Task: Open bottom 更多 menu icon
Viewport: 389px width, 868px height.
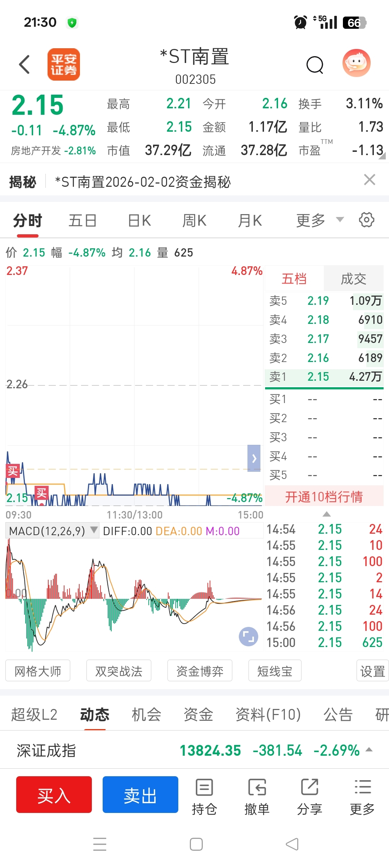Action: (362, 796)
